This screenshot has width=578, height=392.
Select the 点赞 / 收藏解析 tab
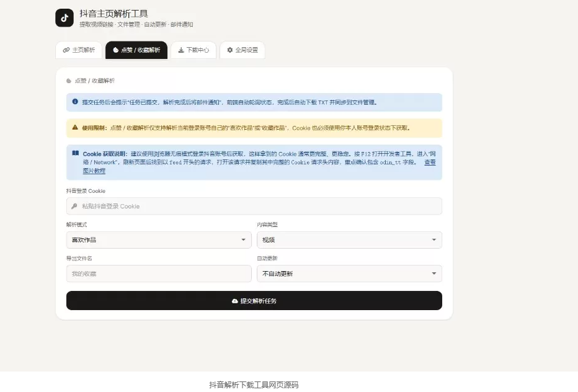[x=136, y=50]
